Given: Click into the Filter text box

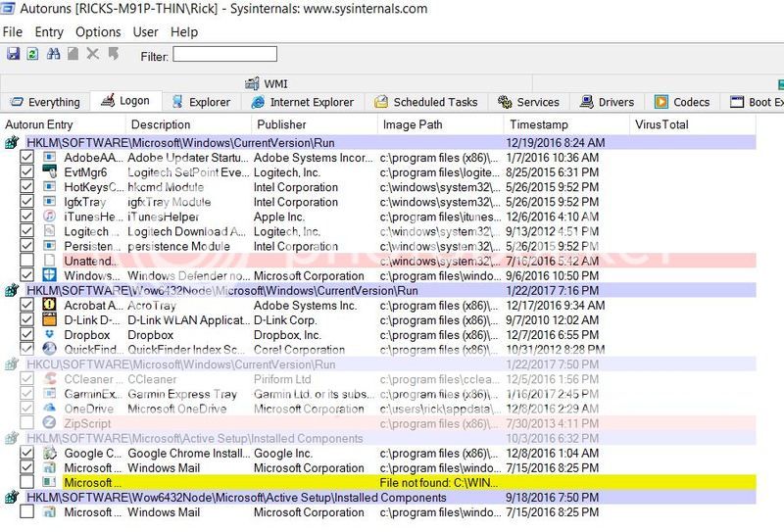Looking at the screenshot, I should pos(224,54).
